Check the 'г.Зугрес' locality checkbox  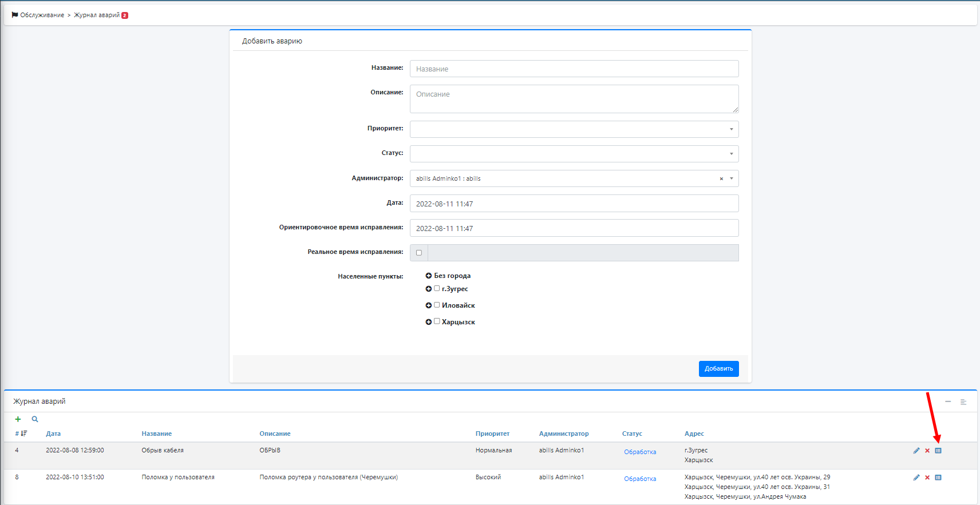point(437,288)
